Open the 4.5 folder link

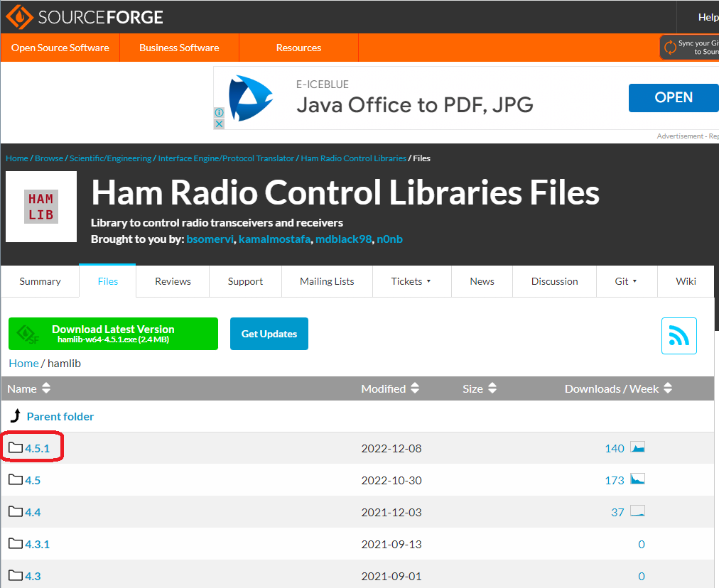(x=33, y=480)
